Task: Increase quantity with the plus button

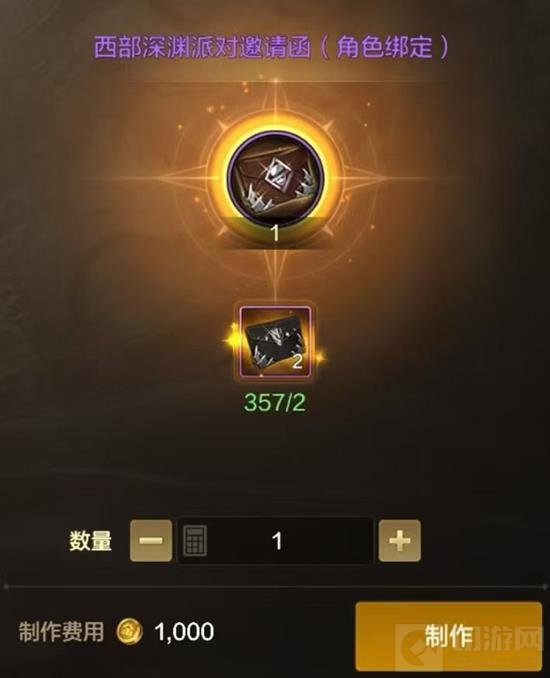Action: click(x=400, y=540)
